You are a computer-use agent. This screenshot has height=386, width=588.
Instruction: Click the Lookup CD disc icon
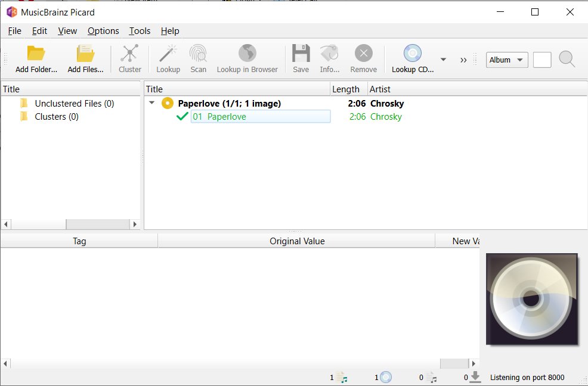point(413,54)
